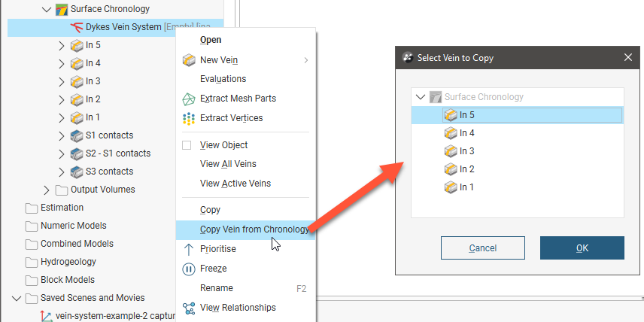Viewport: 644px width, 322px height.
Task: Click the S1 contacts surface icon
Action: pos(77,135)
